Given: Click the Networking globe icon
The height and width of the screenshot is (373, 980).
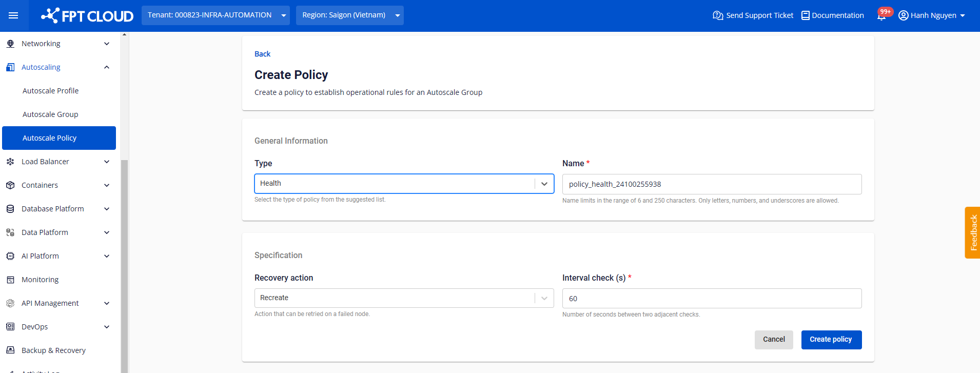Looking at the screenshot, I should coord(10,44).
